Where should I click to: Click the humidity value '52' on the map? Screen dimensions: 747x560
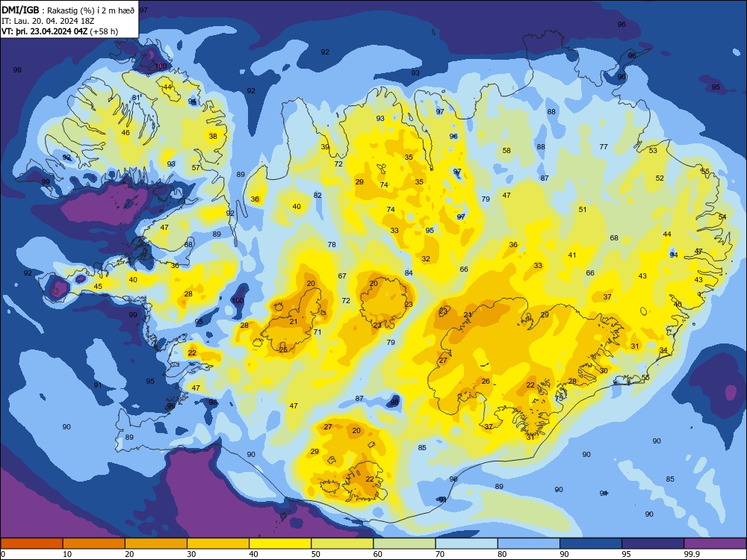click(660, 178)
